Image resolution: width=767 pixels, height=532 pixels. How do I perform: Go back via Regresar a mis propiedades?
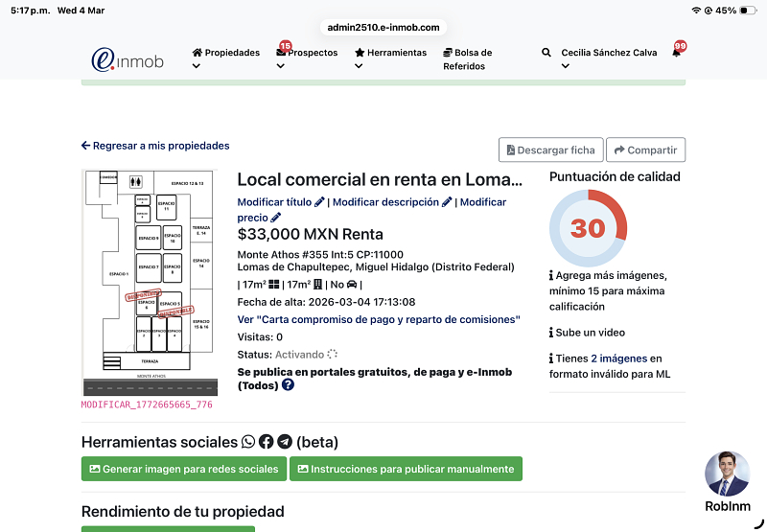155,146
